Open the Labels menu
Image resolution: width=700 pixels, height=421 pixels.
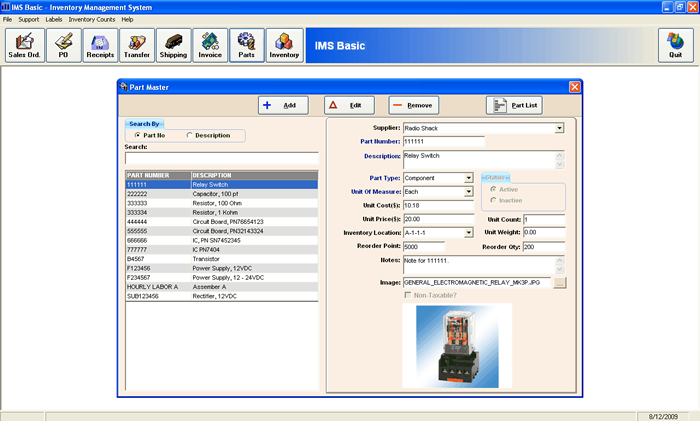55,19
